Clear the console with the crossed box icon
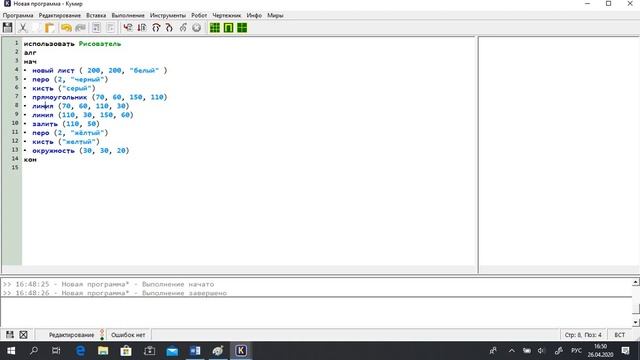The image size is (640, 360). click(24, 335)
